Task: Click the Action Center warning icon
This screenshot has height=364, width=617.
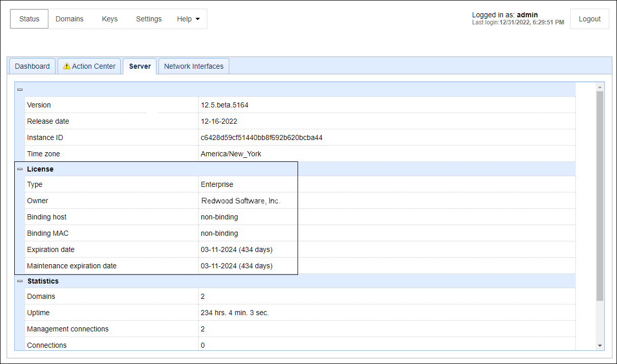Action: pyautogui.click(x=67, y=66)
